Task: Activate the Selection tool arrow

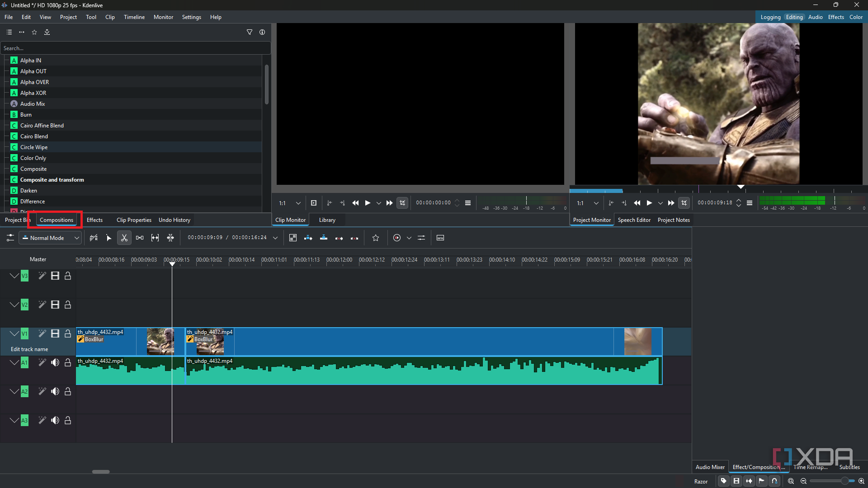Action: 108,238
